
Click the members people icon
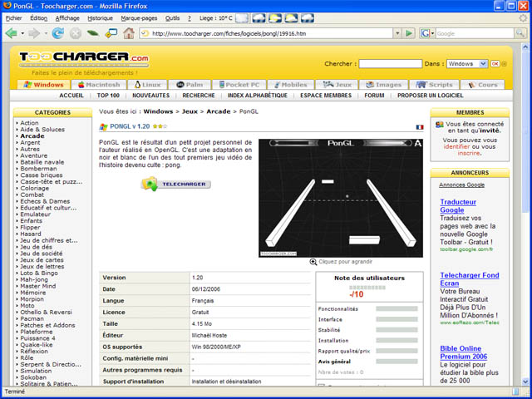pos(440,125)
